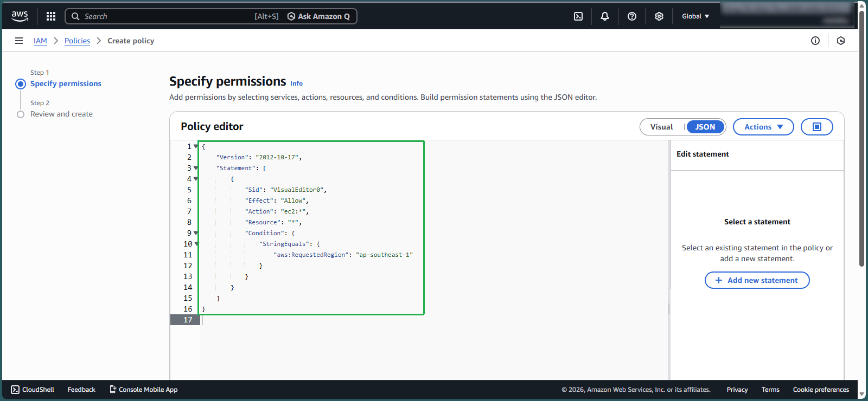The image size is (868, 401).
Task: Collapse the Statement array fold on line 3
Action: [x=196, y=168]
